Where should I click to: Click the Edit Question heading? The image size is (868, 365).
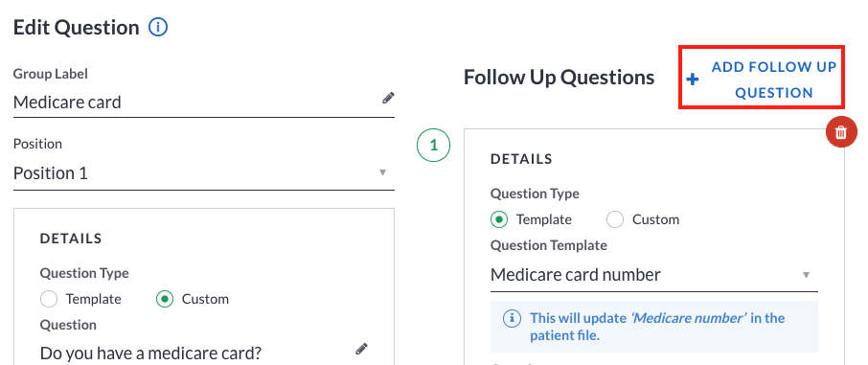pyautogui.click(x=77, y=27)
